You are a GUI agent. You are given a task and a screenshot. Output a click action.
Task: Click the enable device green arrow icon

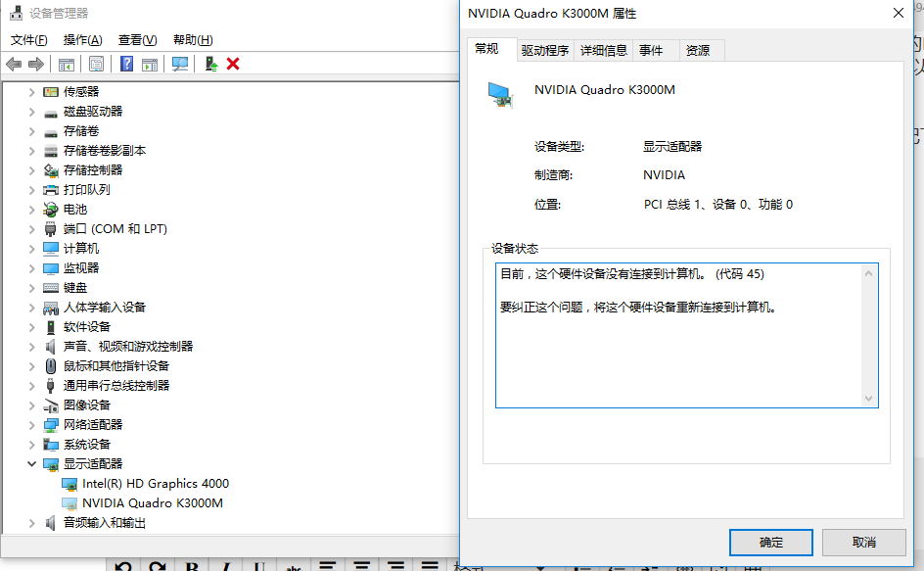coord(211,64)
